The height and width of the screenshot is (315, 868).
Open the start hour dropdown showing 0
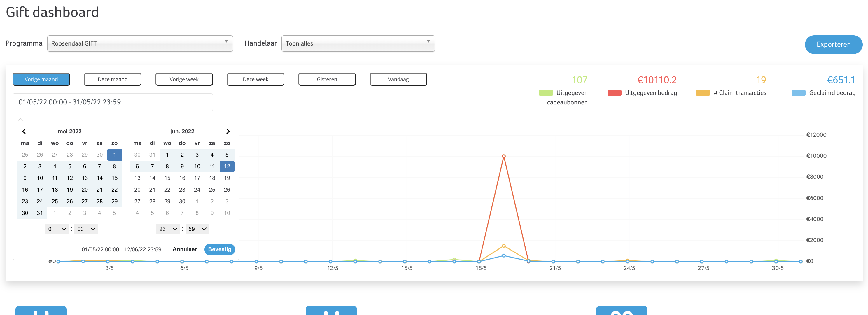point(57,229)
